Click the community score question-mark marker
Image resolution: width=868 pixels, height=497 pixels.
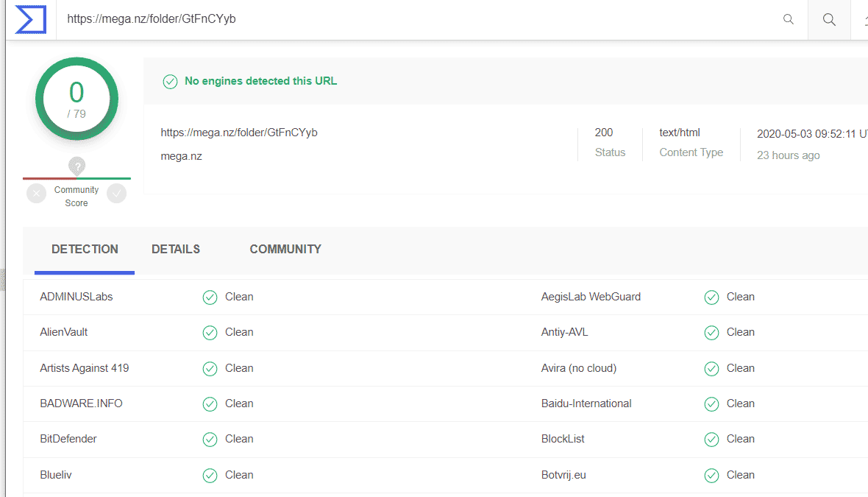click(x=77, y=166)
